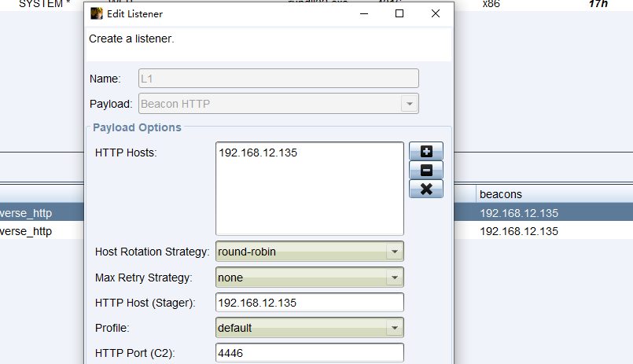Click the X icon to clear HTTP hosts
The image size is (633, 364).
[x=426, y=189]
